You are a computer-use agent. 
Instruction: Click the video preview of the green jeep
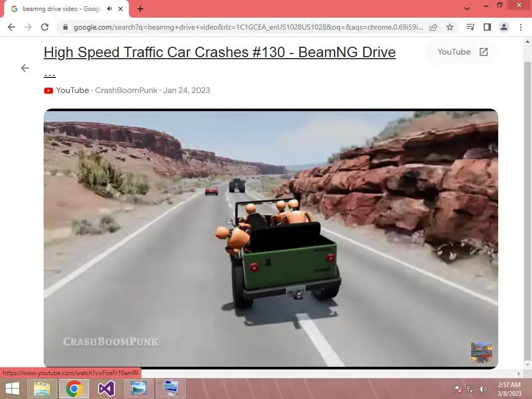[271, 238]
